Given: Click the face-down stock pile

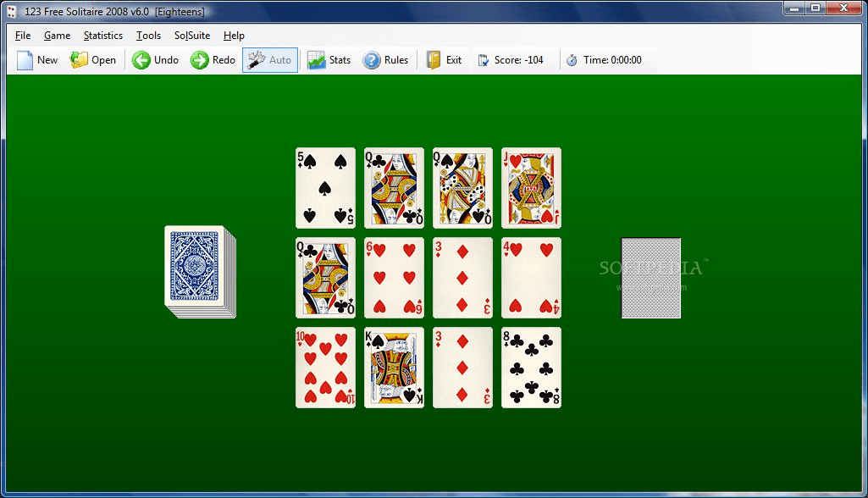Looking at the screenshot, I should coord(196,268).
